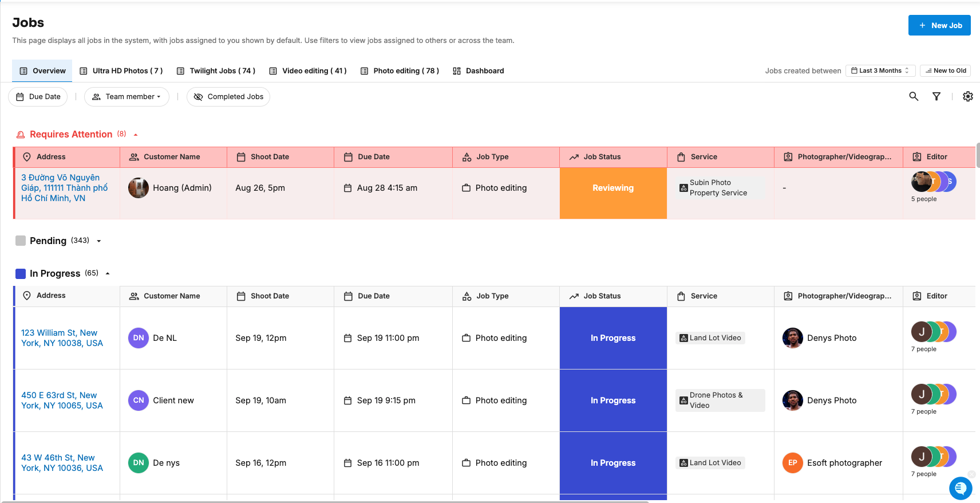Create a New Job
Screen dimensions: 980x503
[939, 25]
